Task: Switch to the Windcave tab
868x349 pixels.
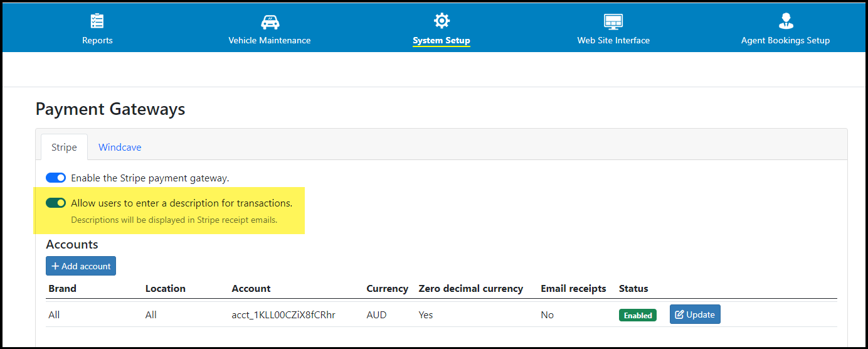Action: pyautogui.click(x=120, y=147)
